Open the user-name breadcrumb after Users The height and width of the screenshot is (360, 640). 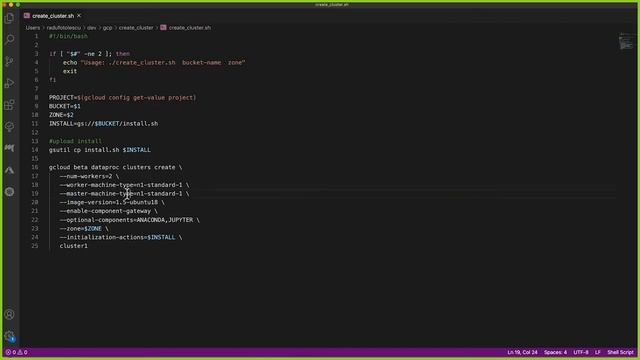(64, 28)
